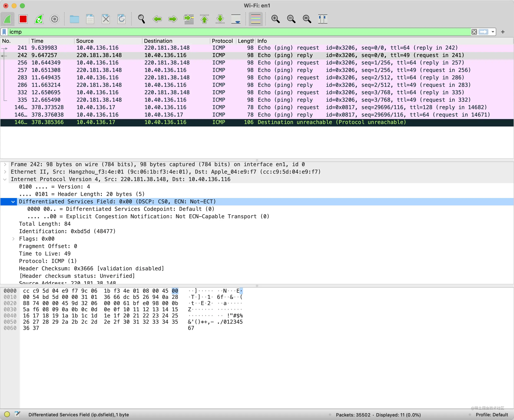The image size is (514, 420).
Task: Collapse Internet Protocol Version 4 section
Action: coord(5,179)
